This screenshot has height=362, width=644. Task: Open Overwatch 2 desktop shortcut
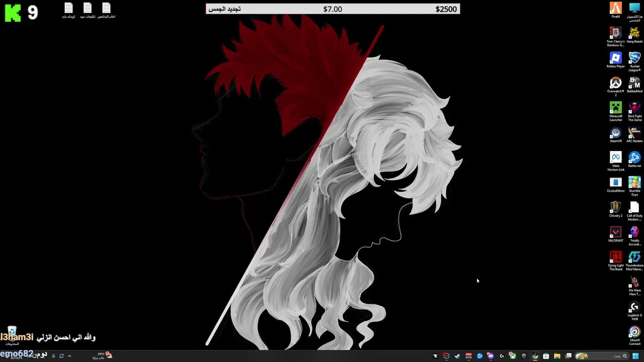point(615,86)
